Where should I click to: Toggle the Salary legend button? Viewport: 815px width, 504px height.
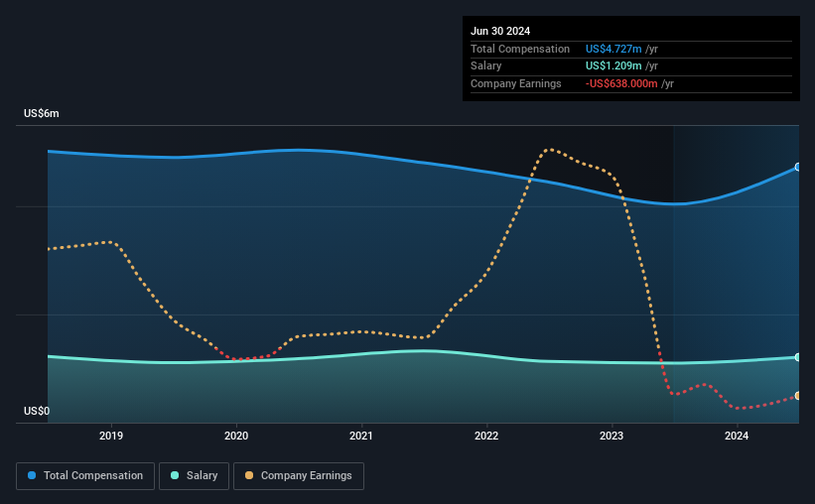point(194,476)
